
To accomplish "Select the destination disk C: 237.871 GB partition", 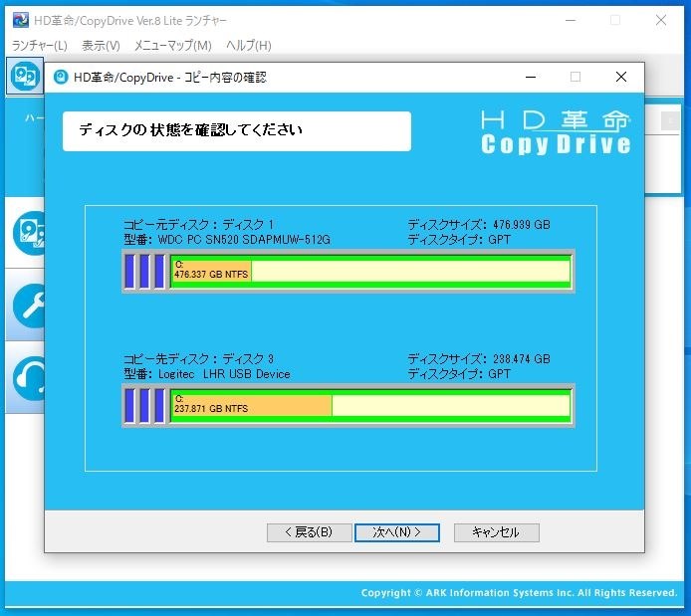I will pyautogui.click(x=370, y=405).
